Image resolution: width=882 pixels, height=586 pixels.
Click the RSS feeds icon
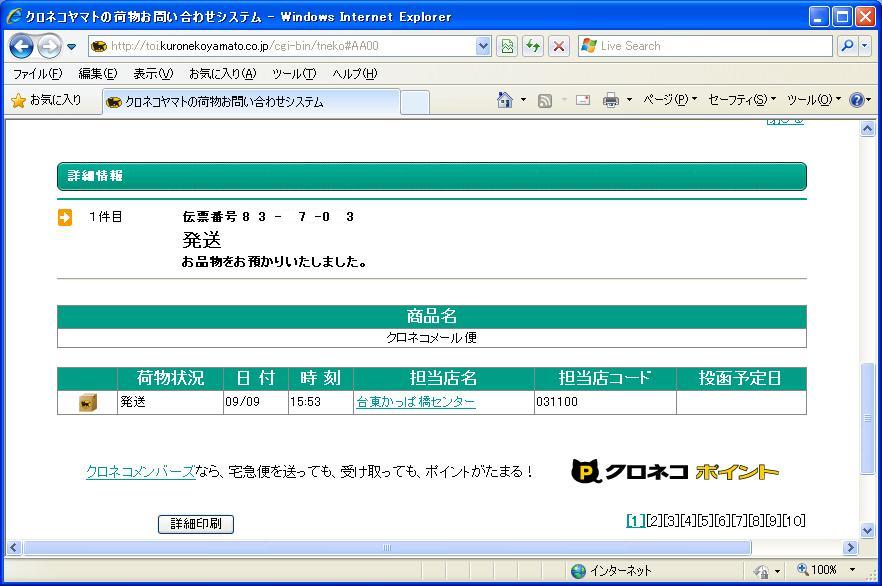point(544,101)
